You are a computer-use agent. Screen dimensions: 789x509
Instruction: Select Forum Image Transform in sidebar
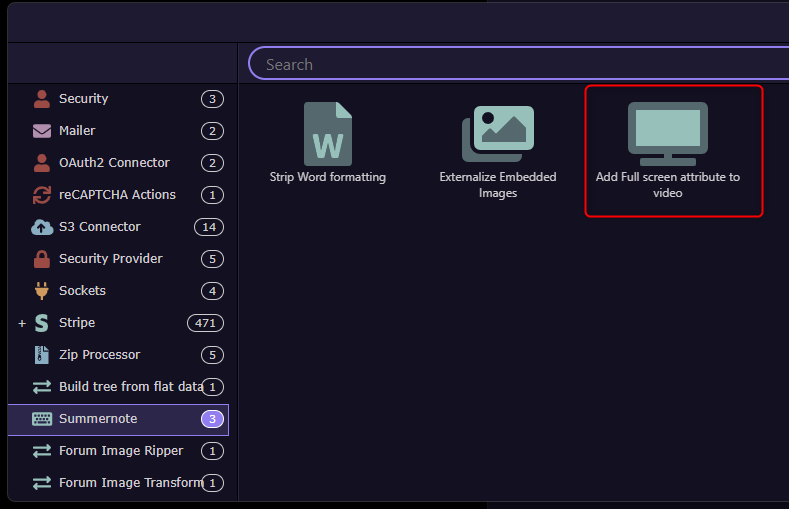[x=130, y=483]
